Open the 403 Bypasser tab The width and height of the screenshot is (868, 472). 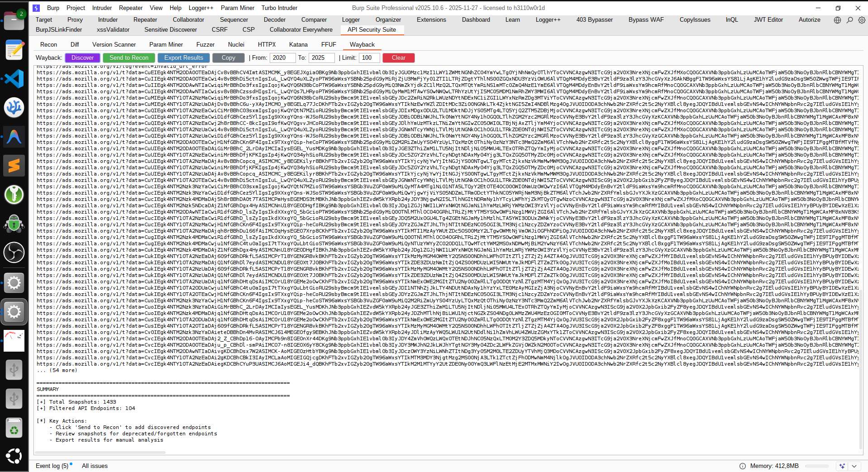click(x=594, y=19)
